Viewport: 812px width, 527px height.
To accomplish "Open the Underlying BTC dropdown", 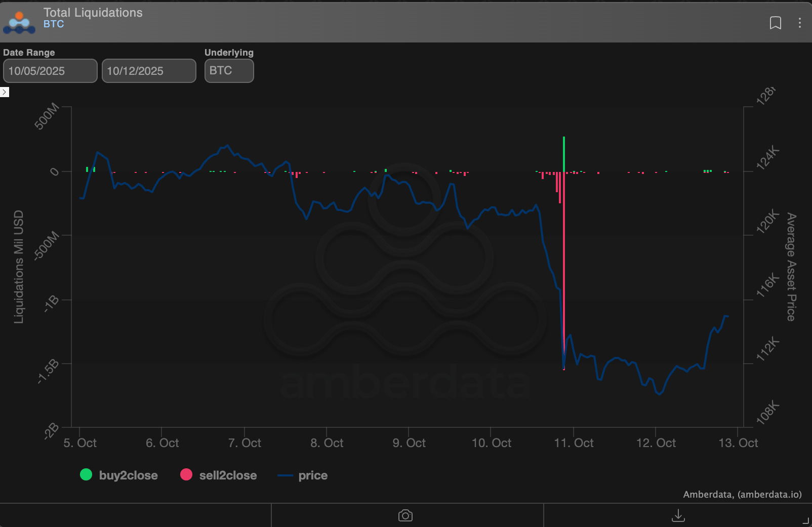I will [229, 71].
